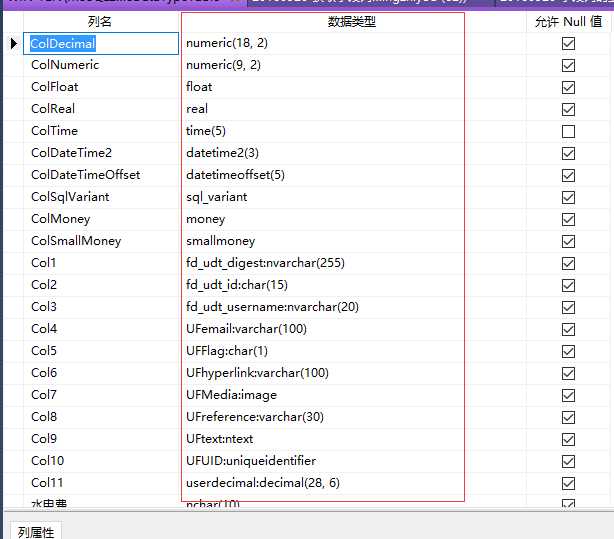Viewport: 614px width, 539px height.
Task: Toggle Allow Null for Col4 row
Action: point(568,329)
